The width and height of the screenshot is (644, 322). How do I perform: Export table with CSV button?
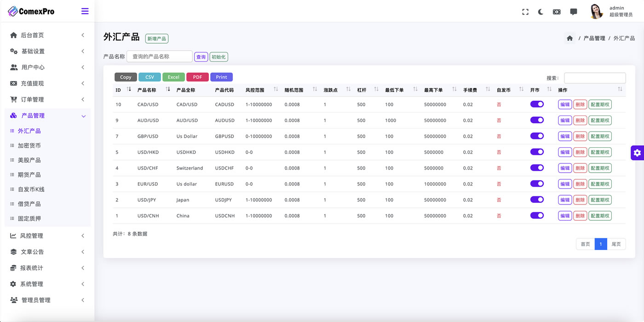(149, 77)
